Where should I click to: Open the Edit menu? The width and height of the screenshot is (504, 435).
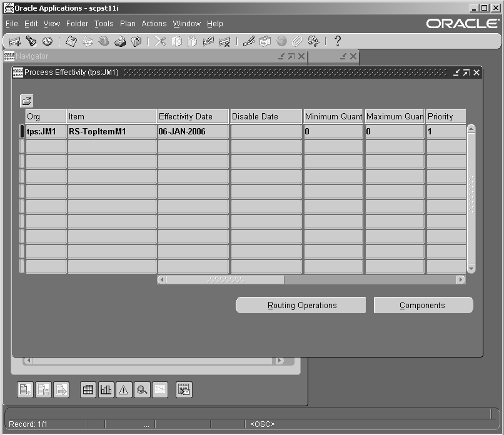pyautogui.click(x=31, y=24)
